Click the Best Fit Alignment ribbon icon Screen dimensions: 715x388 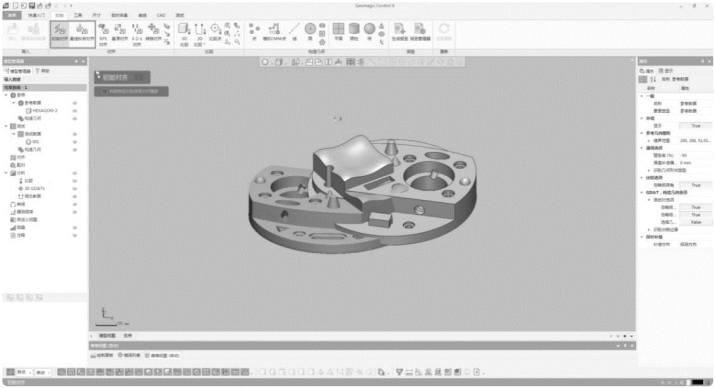click(82, 33)
